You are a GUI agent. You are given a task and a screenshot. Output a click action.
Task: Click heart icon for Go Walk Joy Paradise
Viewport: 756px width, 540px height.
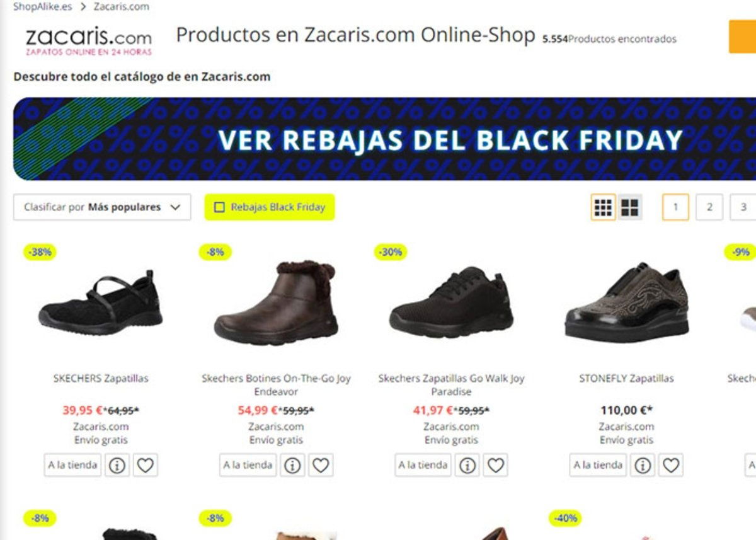[496, 466]
